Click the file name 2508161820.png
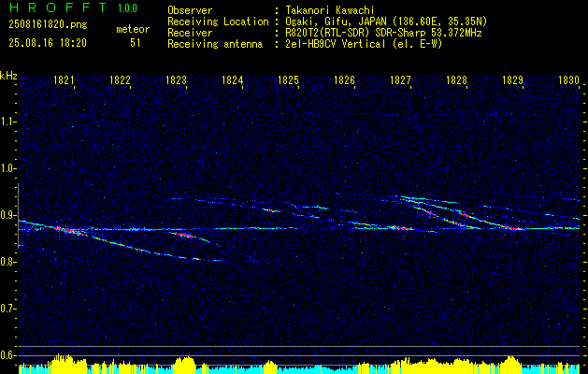 point(48,25)
